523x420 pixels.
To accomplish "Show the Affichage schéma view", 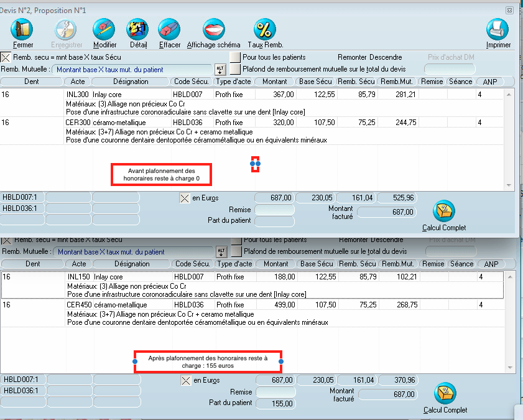I will click(213, 30).
